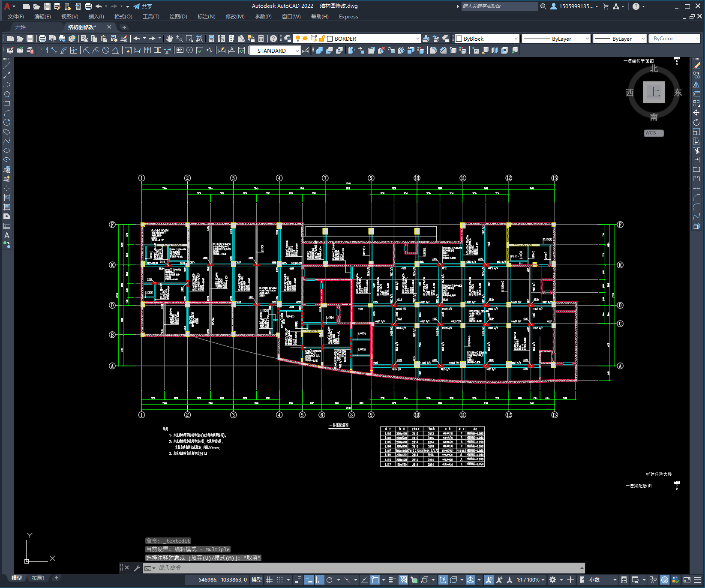Toggle object snap in the status bar

[x=375, y=580]
